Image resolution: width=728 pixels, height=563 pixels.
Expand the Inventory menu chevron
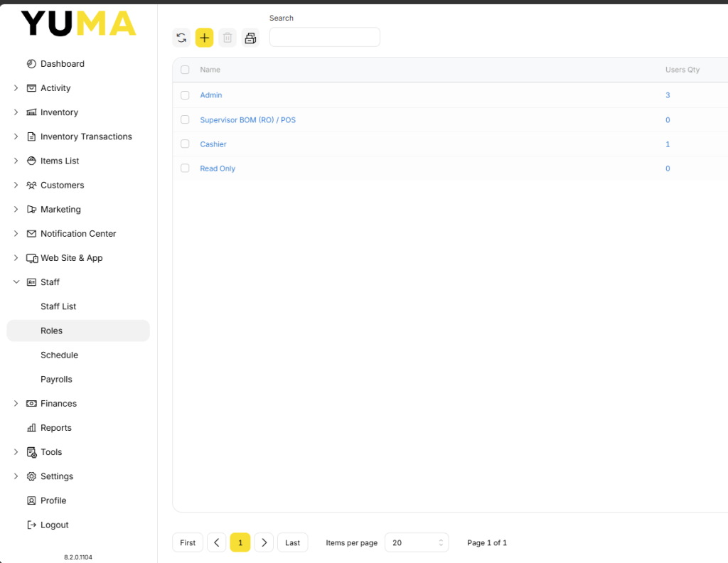pyautogui.click(x=16, y=112)
